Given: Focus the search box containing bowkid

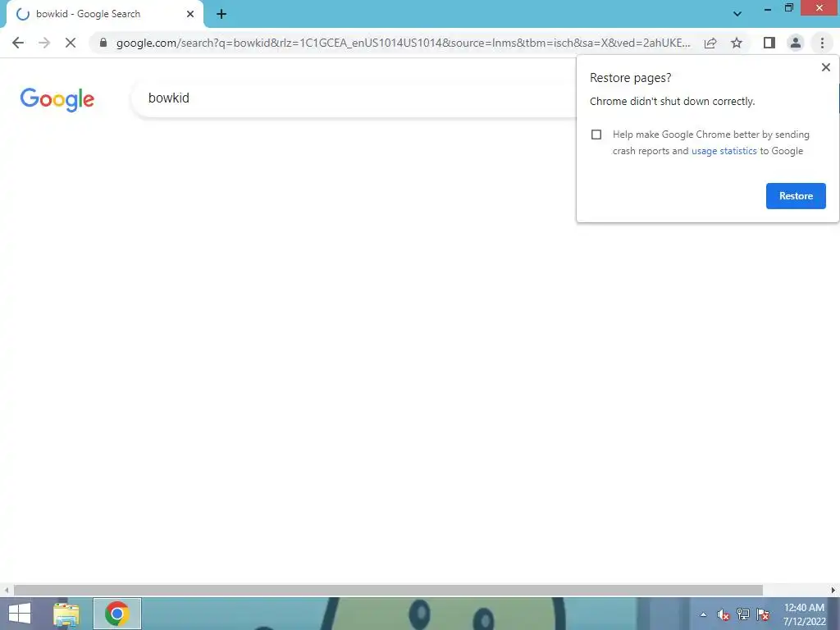Looking at the screenshot, I should pos(354,98).
